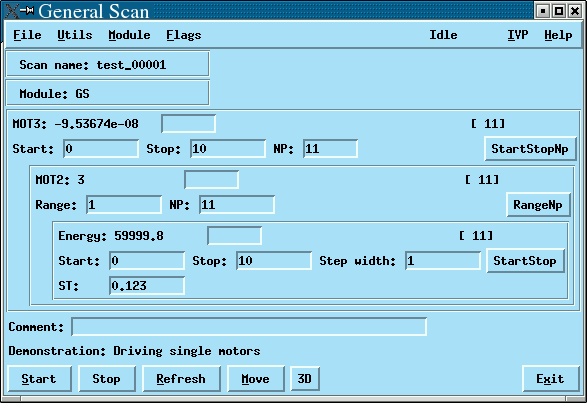Screen dimensions: 587x403
Task: Open the X window menu icon in title bar
Action: tap(11, 10)
